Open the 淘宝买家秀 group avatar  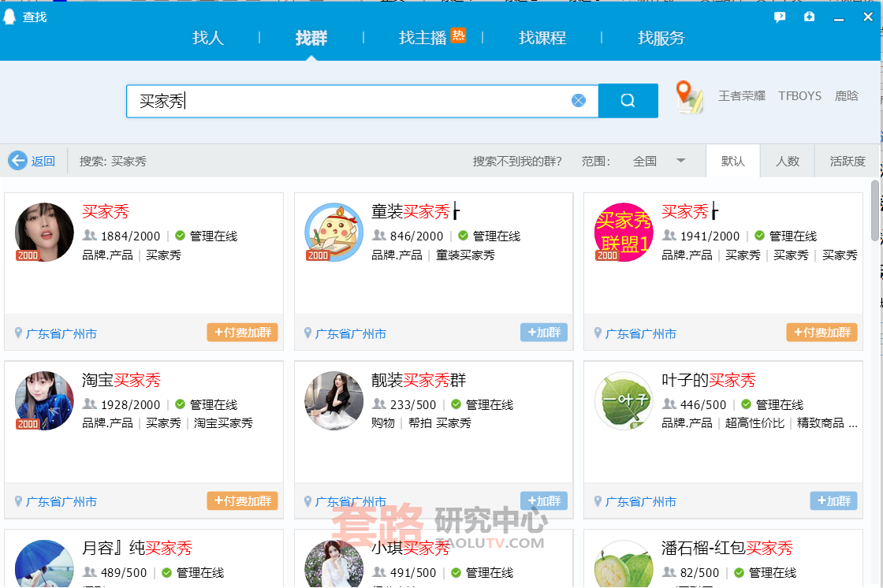tap(44, 400)
